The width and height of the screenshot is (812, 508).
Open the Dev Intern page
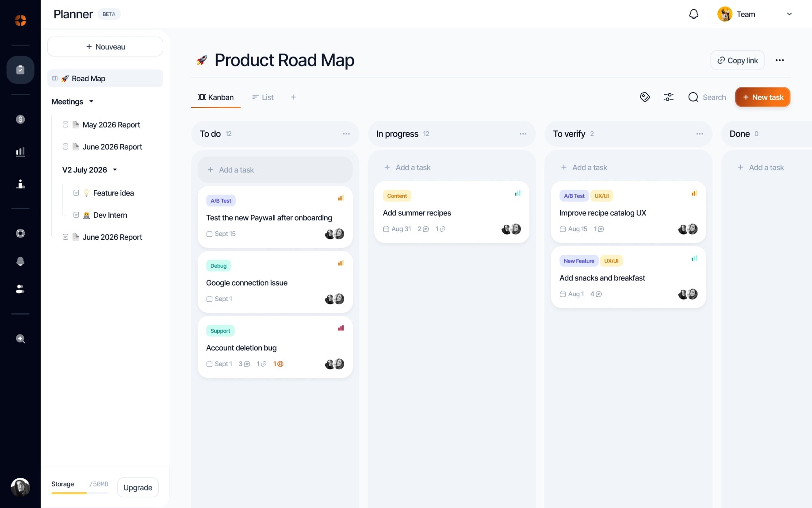pyautogui.click(x=110, y=215)
